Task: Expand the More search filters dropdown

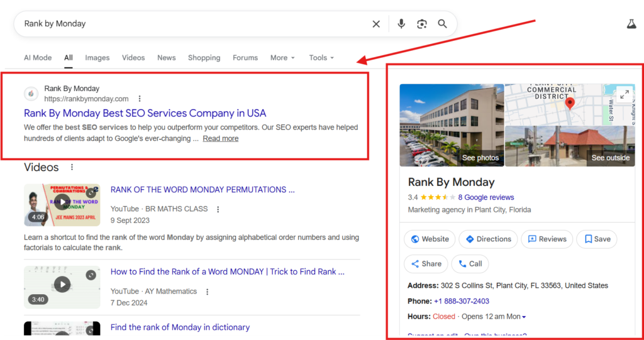Action: click(282, 58)
